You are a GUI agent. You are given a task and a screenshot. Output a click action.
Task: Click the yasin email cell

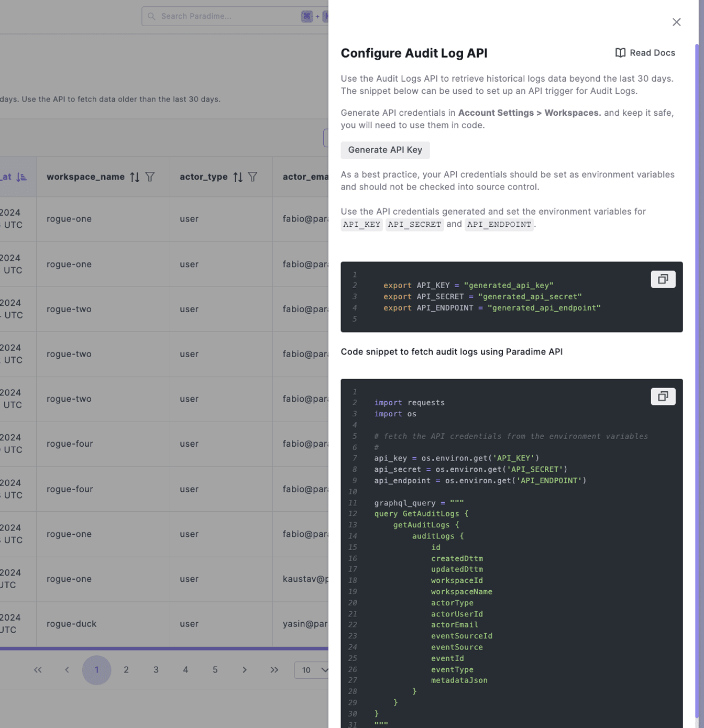coord(301,624)
